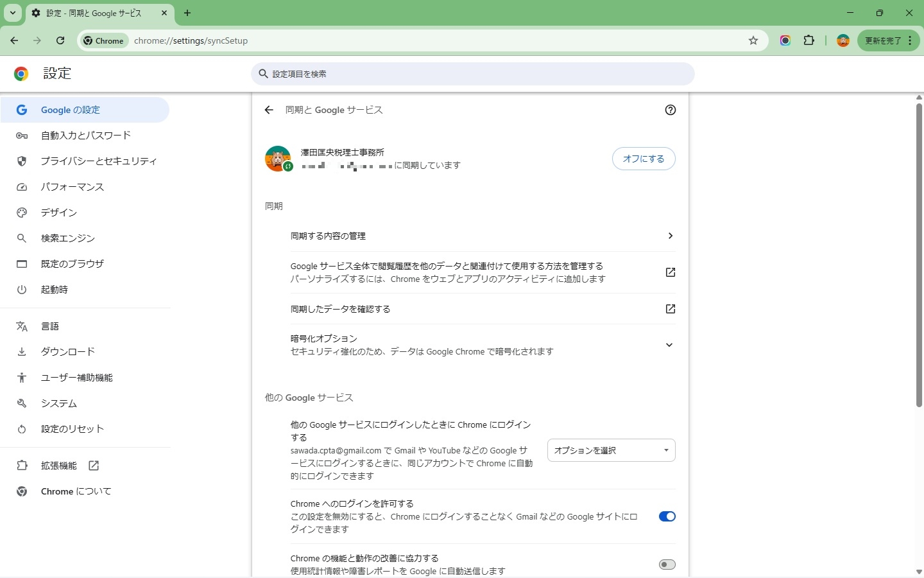This screenshot has height=578, width=924.
Task: Open a new tab with plus icon
Action: pos(187,13)
